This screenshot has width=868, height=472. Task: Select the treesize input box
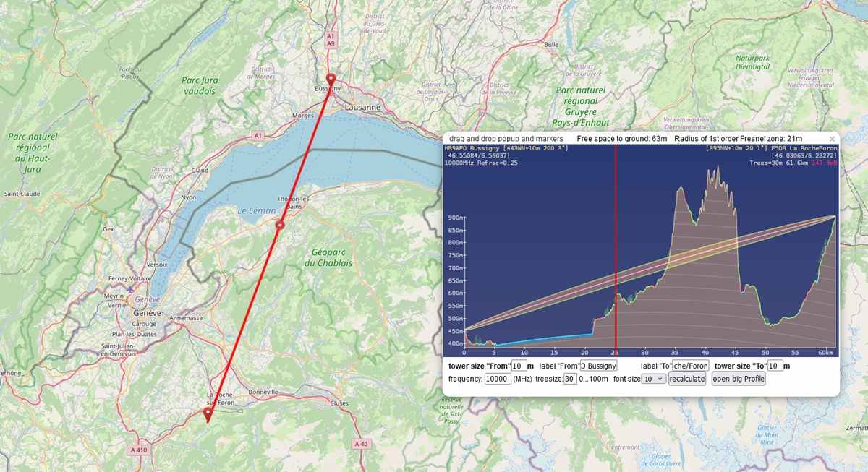(570, 379)
